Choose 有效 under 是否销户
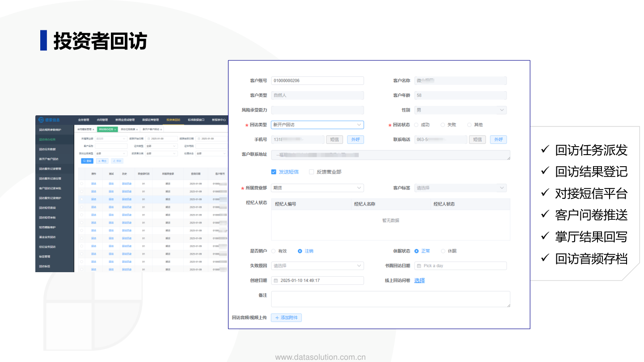Viewport: 644px width, 362px height. [273, 251]
